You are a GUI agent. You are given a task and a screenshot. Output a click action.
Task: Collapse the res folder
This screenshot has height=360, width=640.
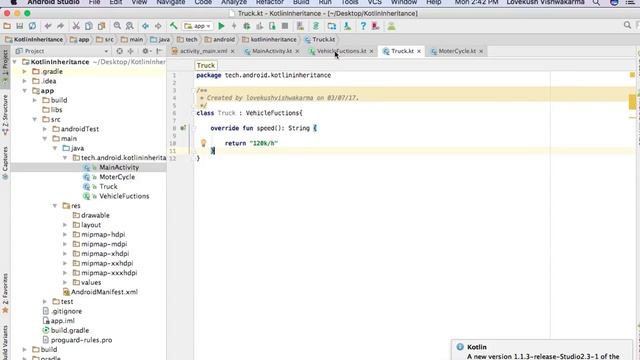[55, 205]
